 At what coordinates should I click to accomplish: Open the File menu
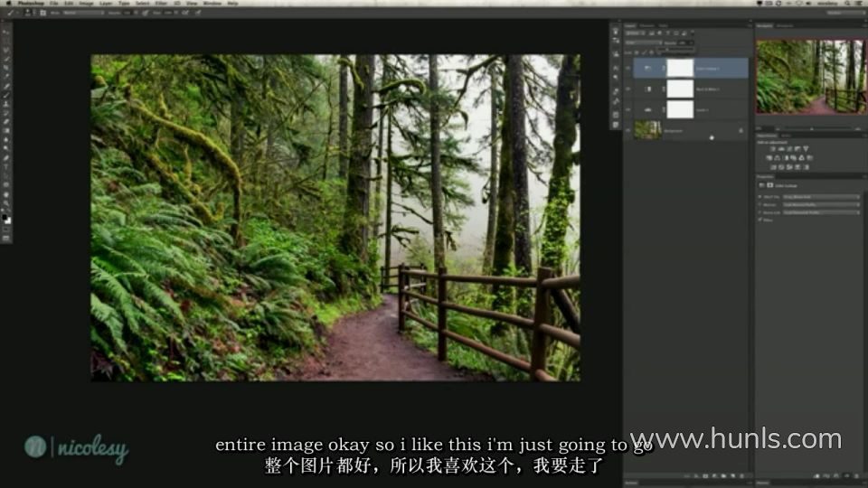(53, 4)
